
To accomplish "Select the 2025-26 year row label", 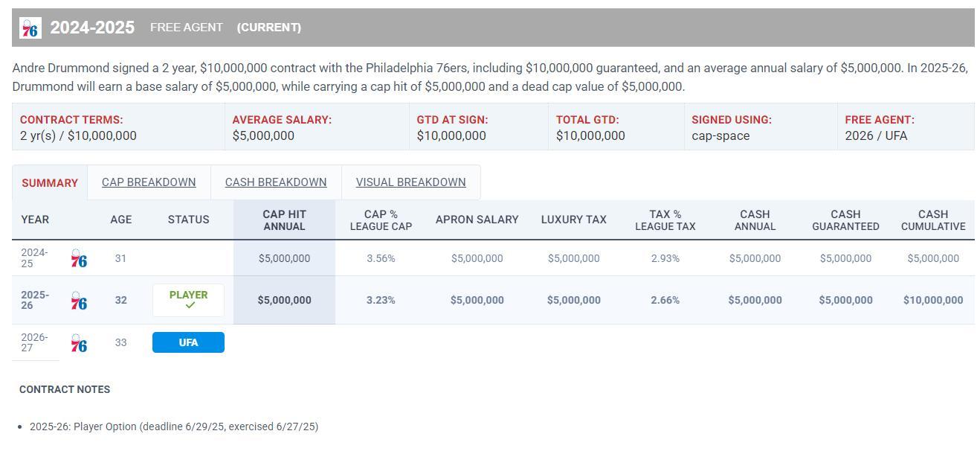I will click(x=35, y=300).
